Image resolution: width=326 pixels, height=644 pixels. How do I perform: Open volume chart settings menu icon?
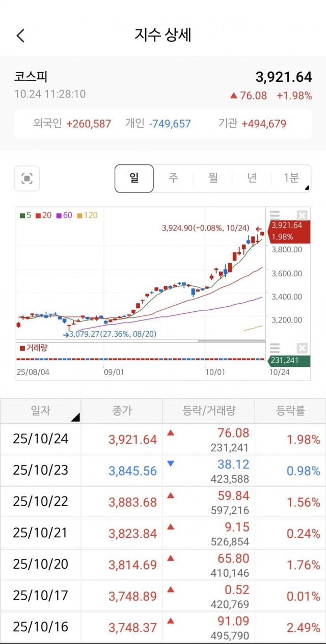(x=275, y=348)
